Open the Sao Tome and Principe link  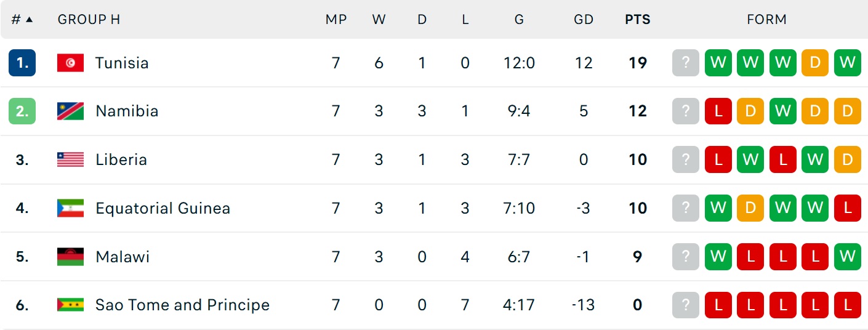click(182, 305)
